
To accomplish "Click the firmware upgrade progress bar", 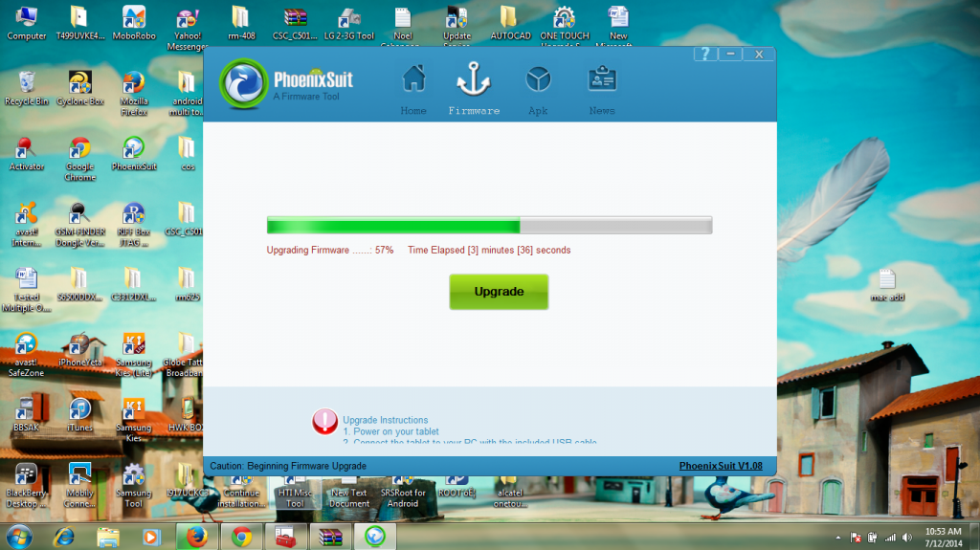I will click(x=489, y=226).
